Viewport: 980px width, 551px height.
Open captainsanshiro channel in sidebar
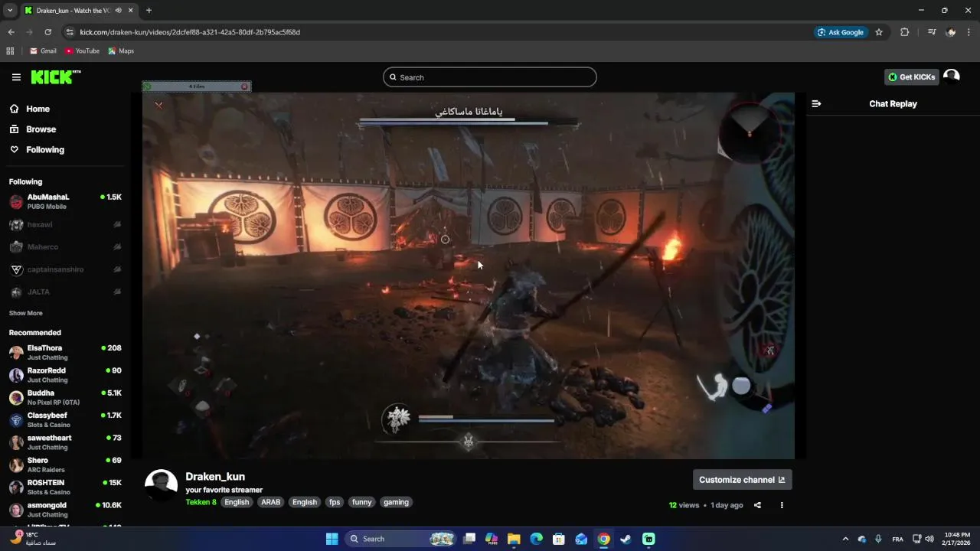click(65, 269)
